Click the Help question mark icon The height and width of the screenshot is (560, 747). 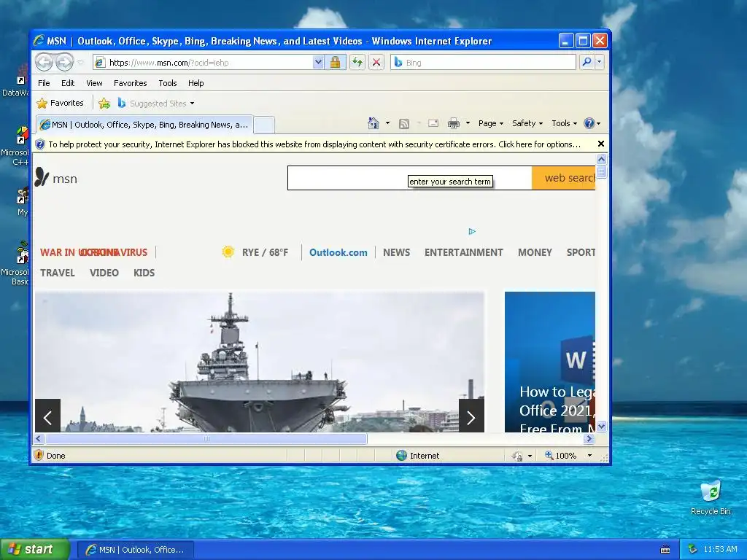tap(589, 123)
